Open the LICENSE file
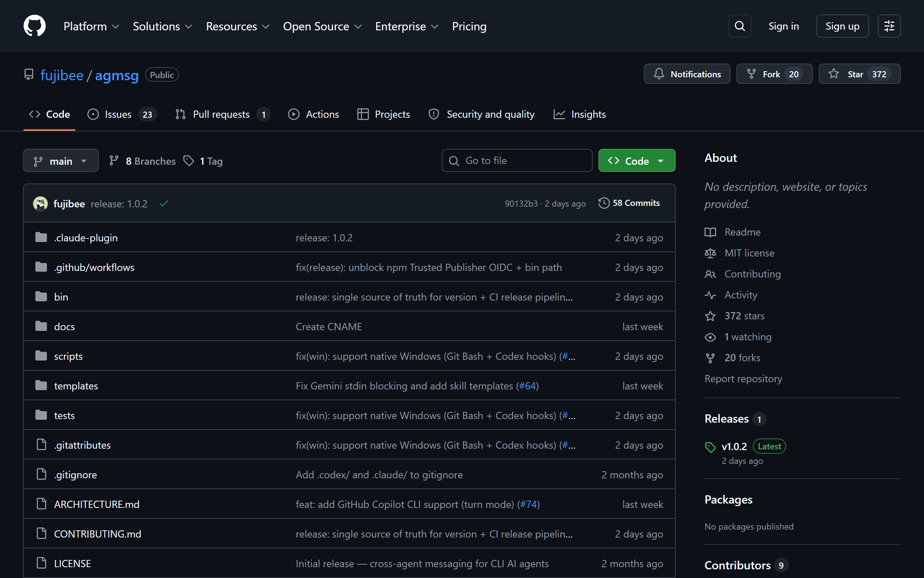924x578 pixels. click(72, 564)
